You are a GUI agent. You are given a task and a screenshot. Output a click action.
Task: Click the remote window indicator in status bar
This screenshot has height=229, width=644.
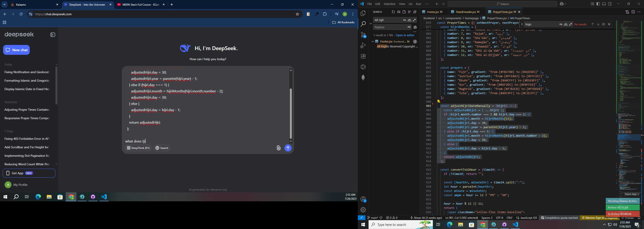[x=362, y=218]
